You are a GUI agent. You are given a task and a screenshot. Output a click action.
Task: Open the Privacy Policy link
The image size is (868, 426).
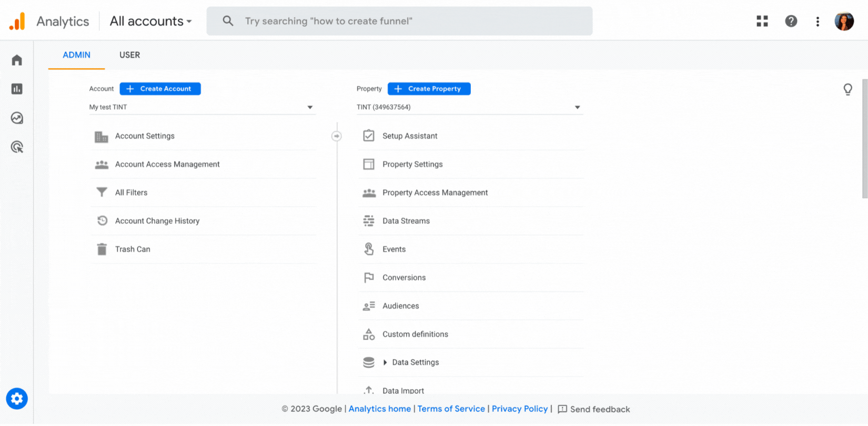(520, 409)
